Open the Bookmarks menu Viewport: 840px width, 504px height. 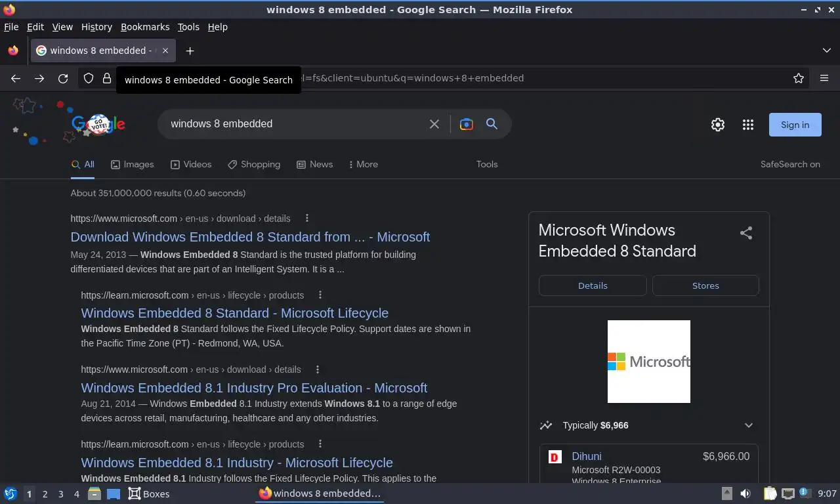145,27
